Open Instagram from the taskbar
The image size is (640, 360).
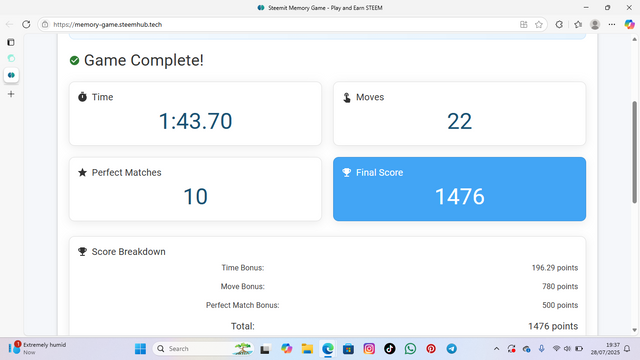click(369, 349)
